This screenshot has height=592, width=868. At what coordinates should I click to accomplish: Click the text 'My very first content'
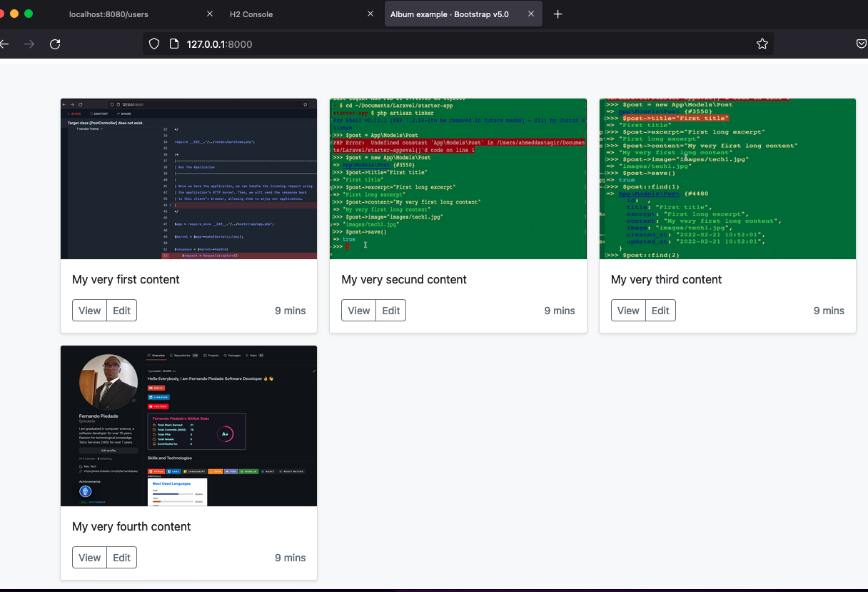(x=126, y=279)
